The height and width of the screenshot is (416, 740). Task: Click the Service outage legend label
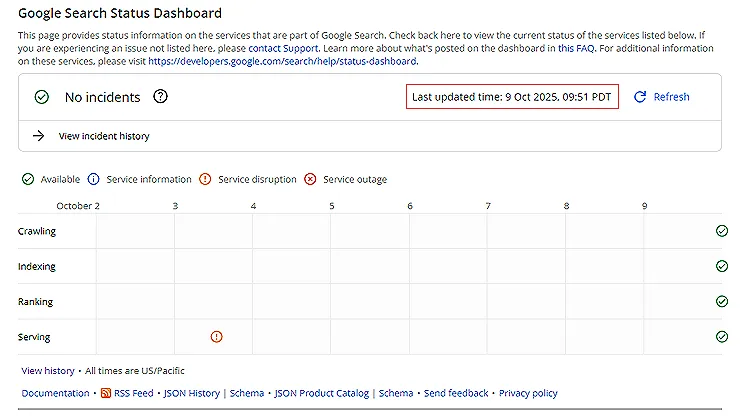355,179
